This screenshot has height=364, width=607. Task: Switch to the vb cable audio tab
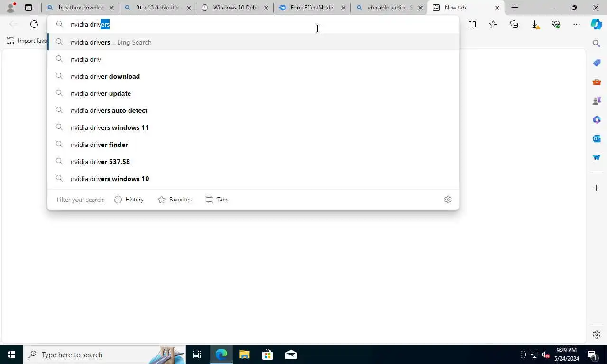click(389, 8)
